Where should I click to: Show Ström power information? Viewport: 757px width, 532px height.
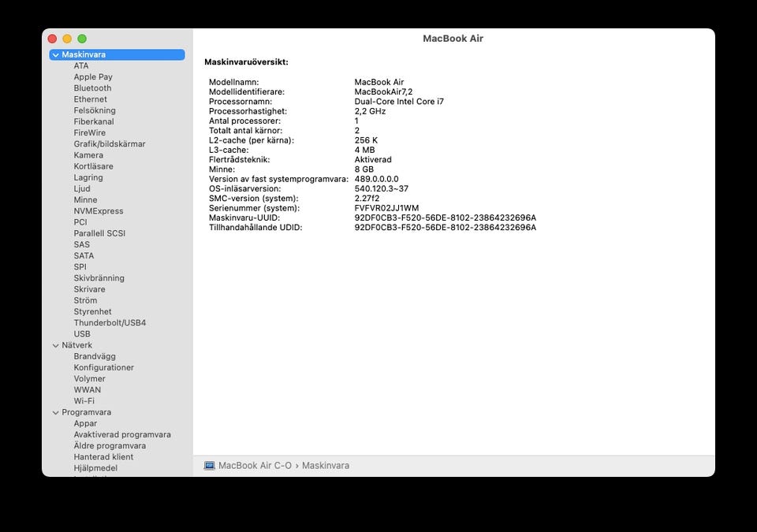(85, 300)
